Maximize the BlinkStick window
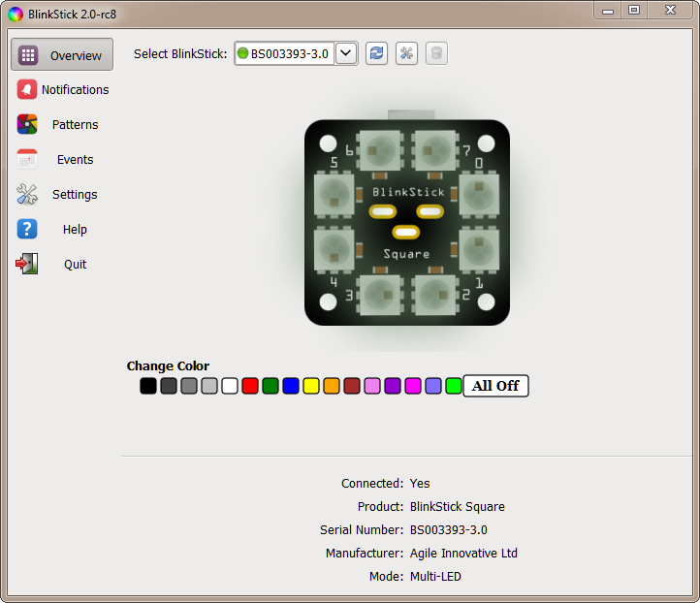The height and width of the screenshot is (603, 700). (x=634, y=11)
